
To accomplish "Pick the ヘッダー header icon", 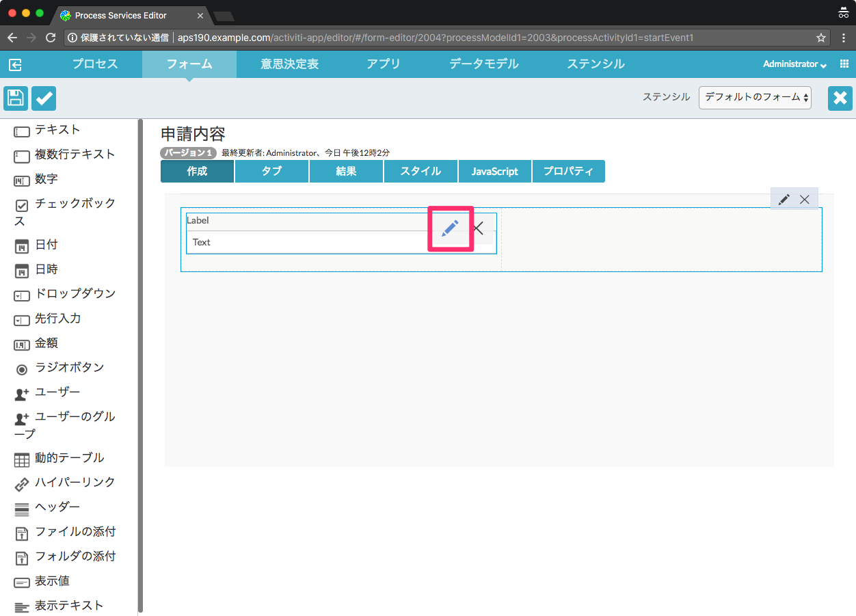I will 22,509.
